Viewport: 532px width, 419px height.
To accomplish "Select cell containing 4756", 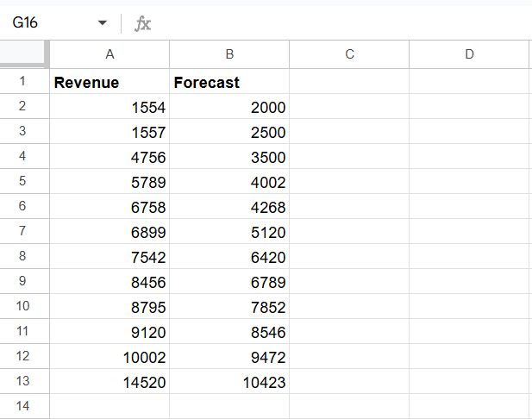I will tap(110, 156).
